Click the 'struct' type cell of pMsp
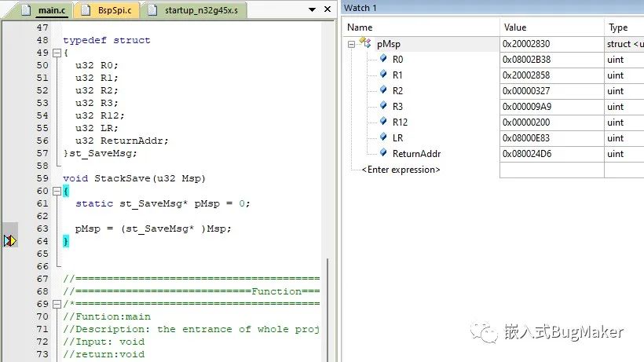Image resolution: width=644 pixels, height=362 pixels. [624, 44]
